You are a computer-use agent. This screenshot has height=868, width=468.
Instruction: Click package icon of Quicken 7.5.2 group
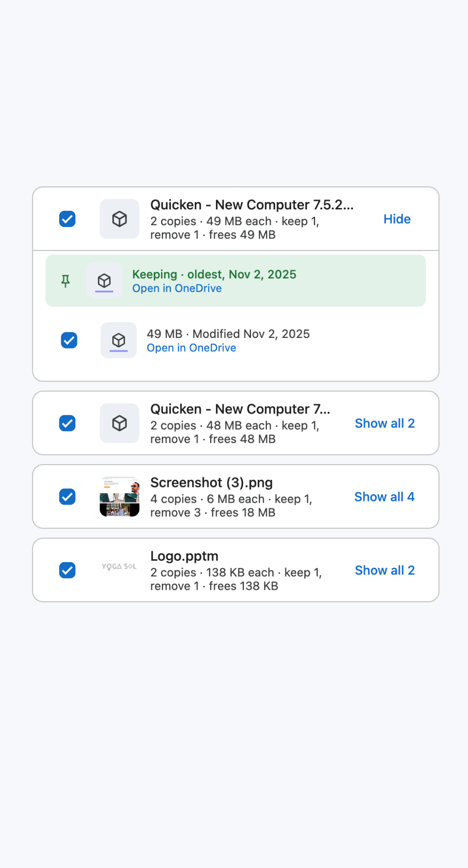click(x=119, y=219)
